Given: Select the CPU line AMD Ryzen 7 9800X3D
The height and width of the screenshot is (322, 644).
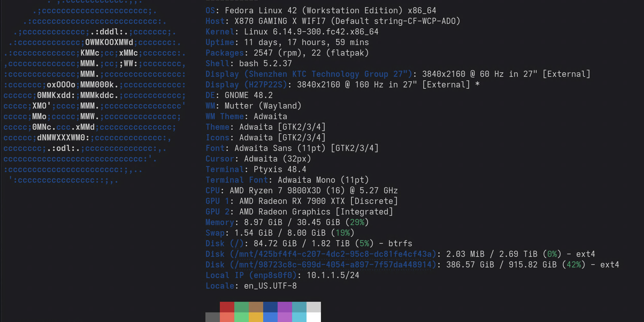Looking at the screenshot, I should coord(301,191).
